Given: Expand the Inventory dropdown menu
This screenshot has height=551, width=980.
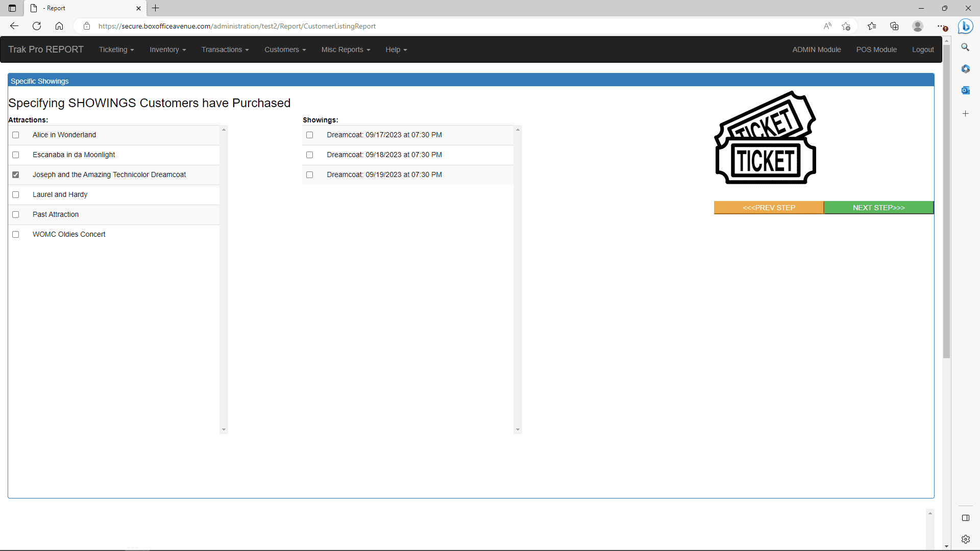Looking at the screenshot, I should click(x=167, y=49).
